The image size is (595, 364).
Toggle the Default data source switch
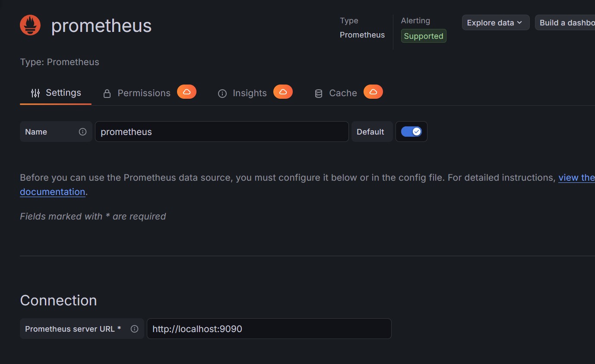pos(411,132)
